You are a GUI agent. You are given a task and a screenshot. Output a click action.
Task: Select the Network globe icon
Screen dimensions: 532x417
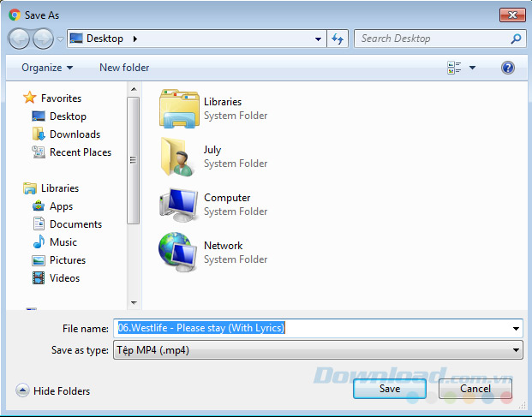(178, 252)
